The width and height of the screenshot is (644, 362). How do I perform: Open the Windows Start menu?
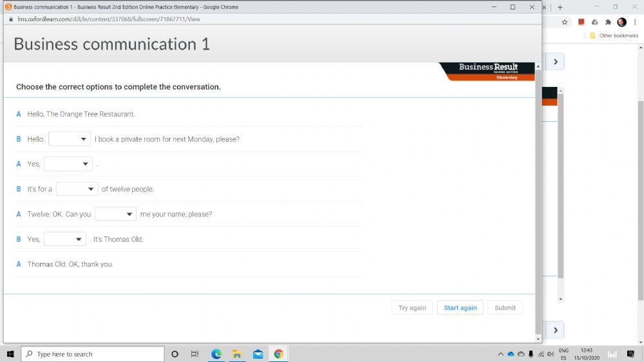pyautogui.click(x=10, y=354)
